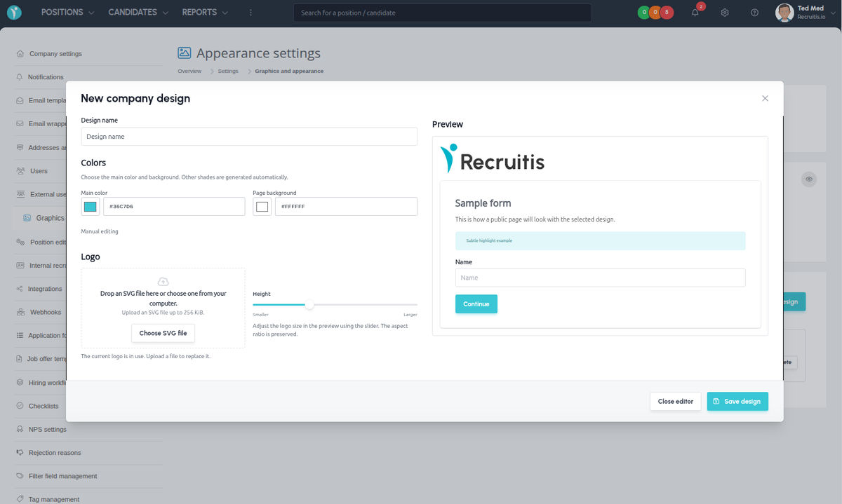The image size is (842, 504).
Task: Click the logo Height slider handle
Action: (x=309, y=304)
